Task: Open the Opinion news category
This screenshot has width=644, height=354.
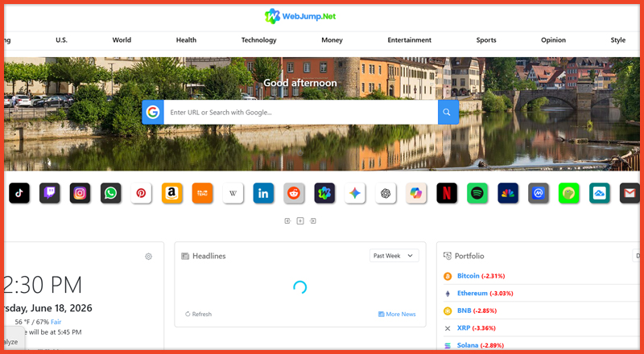Action: point(553,40)
